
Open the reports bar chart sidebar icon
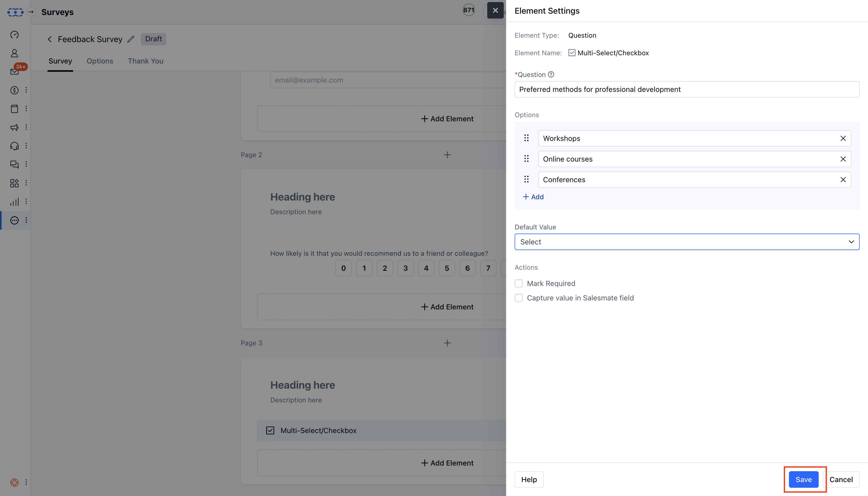coord(14,202)
